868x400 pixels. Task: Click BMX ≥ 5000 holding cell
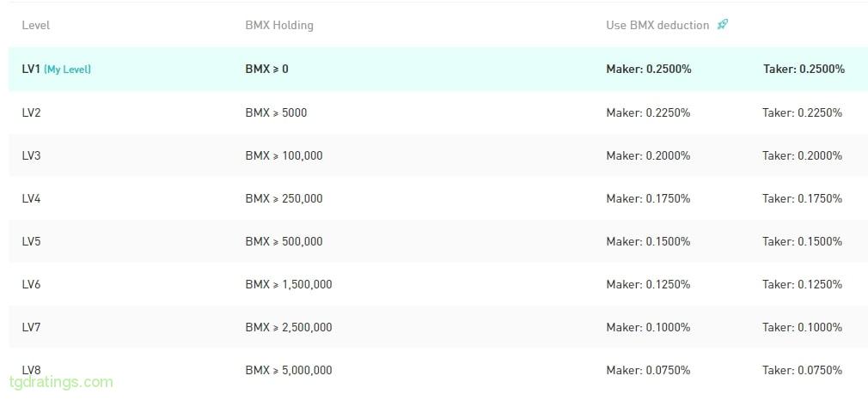276,112
